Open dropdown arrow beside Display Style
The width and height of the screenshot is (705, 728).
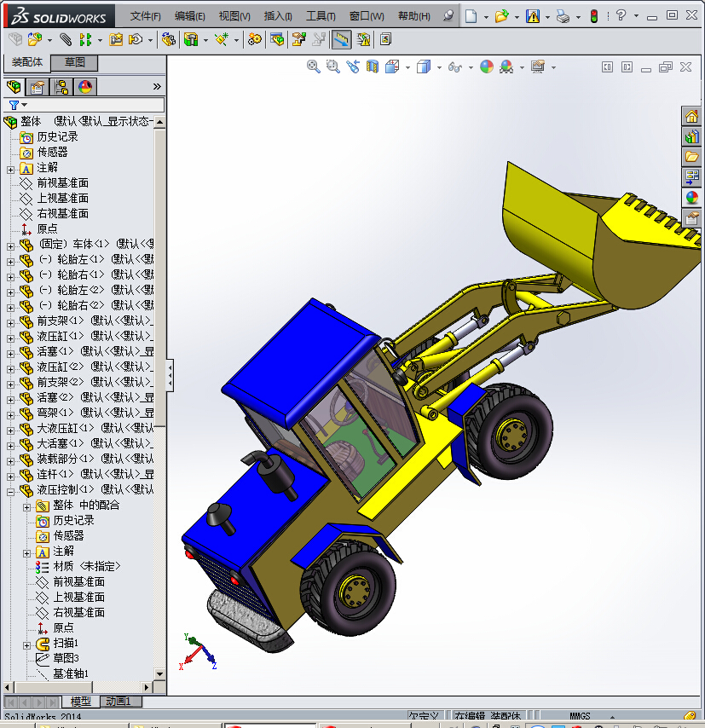[x=439, y=68]
